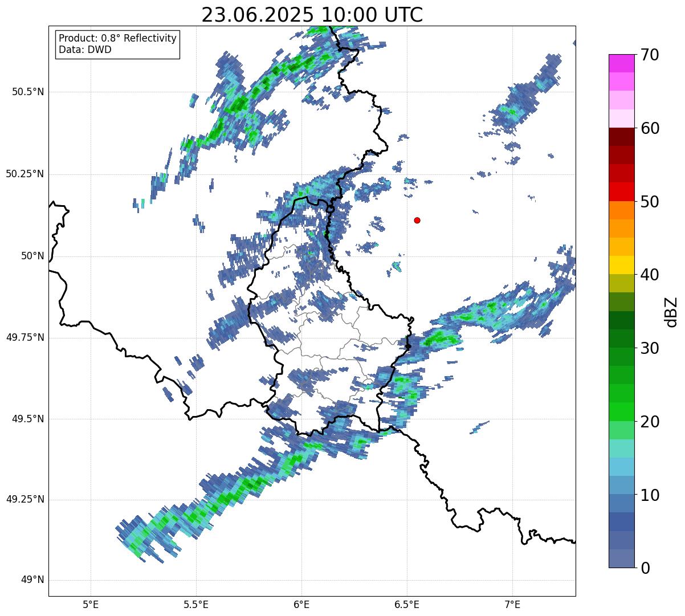Click the 49.25°N latitude label
This screenshot has width=685, height=616.
point(25,499)
